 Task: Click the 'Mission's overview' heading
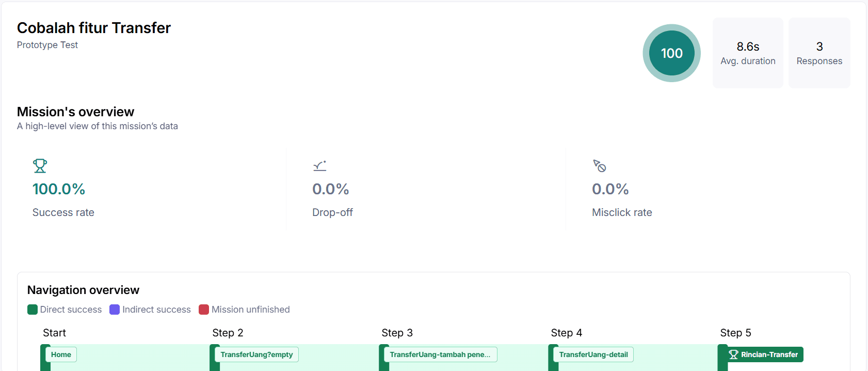[75, 112]
